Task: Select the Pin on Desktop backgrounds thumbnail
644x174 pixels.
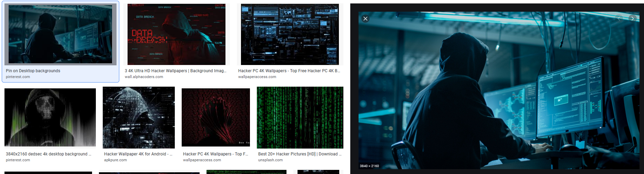Action: (x=60, y=34)
